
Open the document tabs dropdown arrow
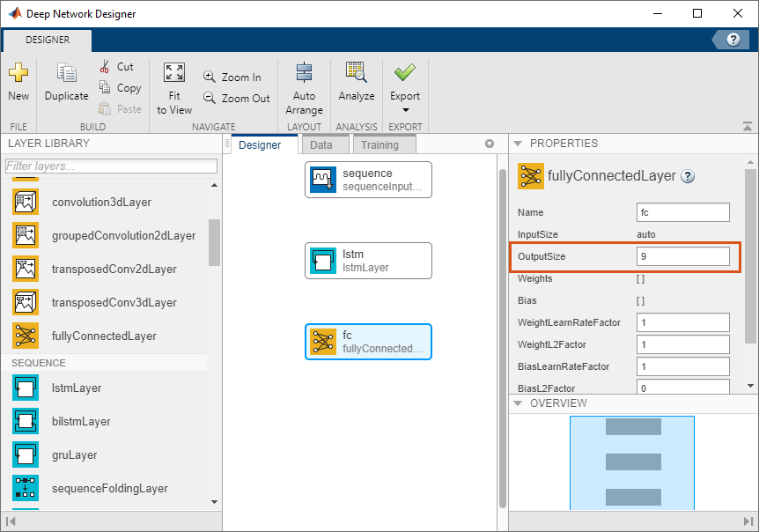490,144
